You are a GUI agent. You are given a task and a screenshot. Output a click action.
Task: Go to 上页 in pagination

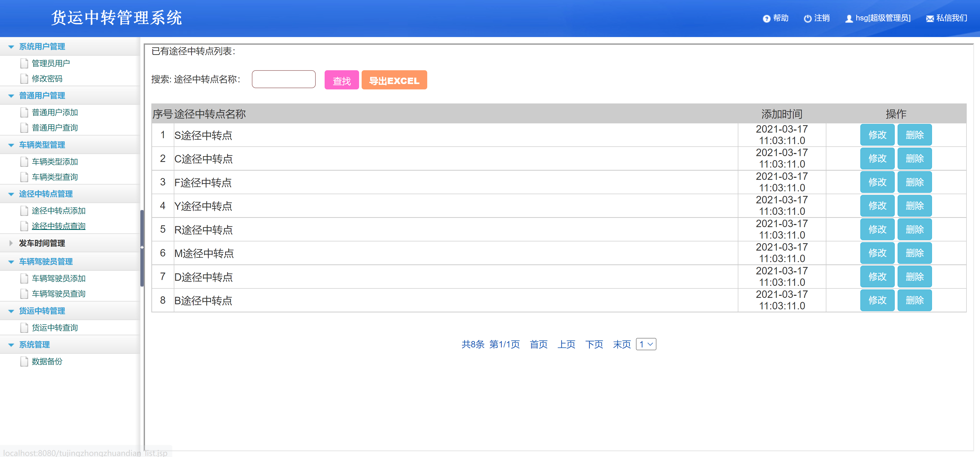point(566,344)
